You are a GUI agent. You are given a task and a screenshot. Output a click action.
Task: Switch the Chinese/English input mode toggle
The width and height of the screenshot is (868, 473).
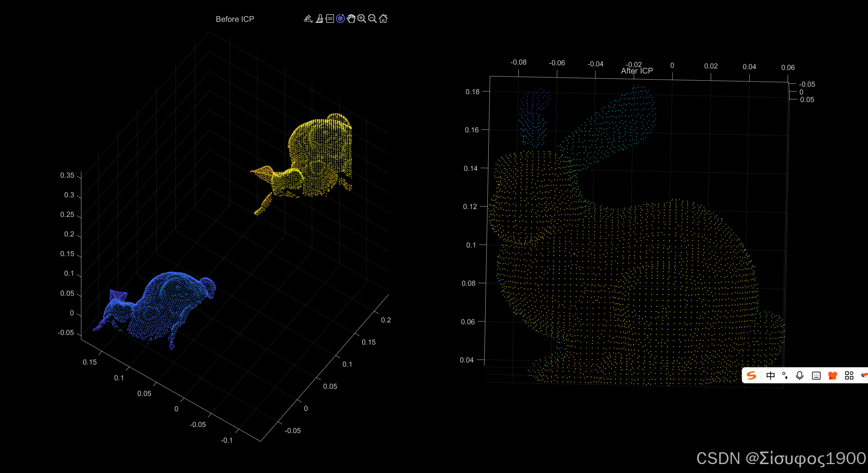[x=771, y=376]
